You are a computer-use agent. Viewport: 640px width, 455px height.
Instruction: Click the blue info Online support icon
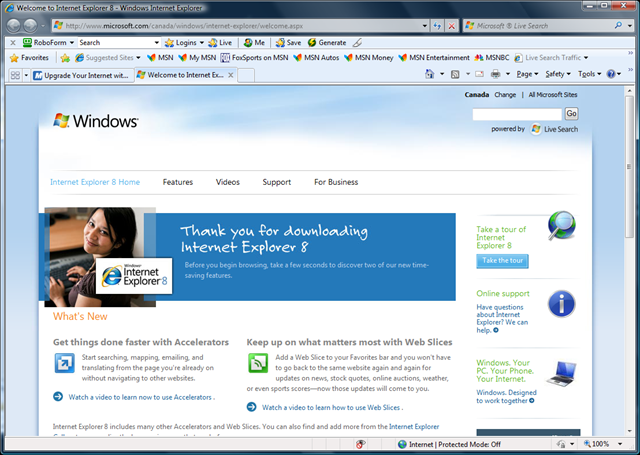[x=562, y=304]
